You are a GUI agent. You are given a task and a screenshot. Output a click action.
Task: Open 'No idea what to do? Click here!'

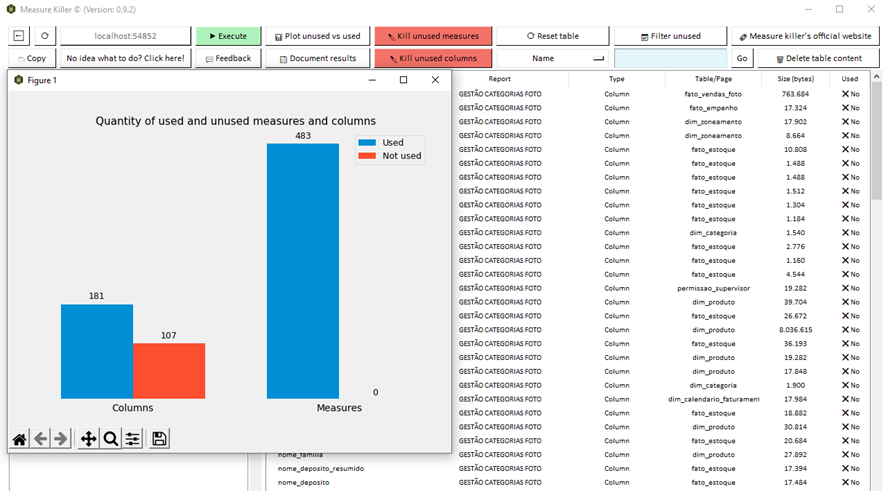125,58
